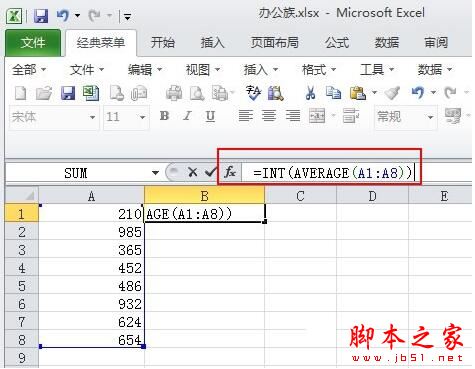Viewport: 475px width, 369px height.
Task: Click the Spelling check icon
Action: 253,93
